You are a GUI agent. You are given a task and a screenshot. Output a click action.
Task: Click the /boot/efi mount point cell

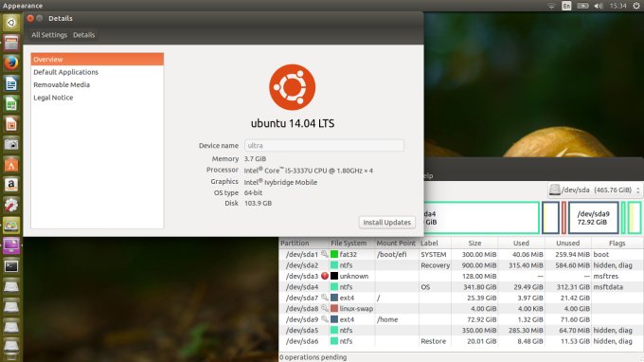(x=392, y=254)
